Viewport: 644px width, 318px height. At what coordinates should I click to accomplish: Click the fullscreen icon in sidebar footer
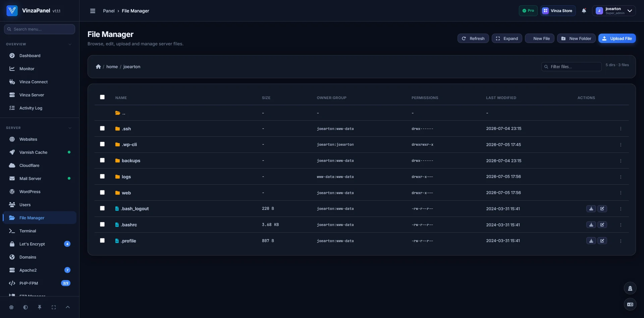click(54, 307)
